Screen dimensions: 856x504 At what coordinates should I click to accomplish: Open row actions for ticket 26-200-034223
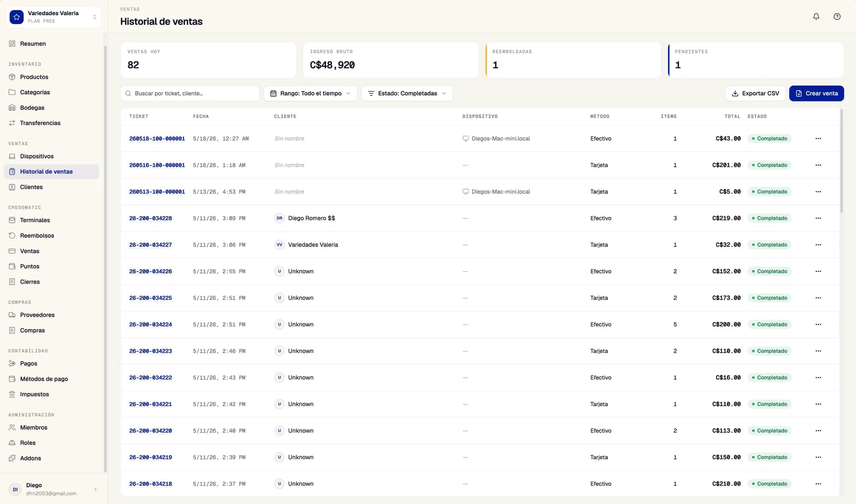pyautogui.click(x=818, y=351)
